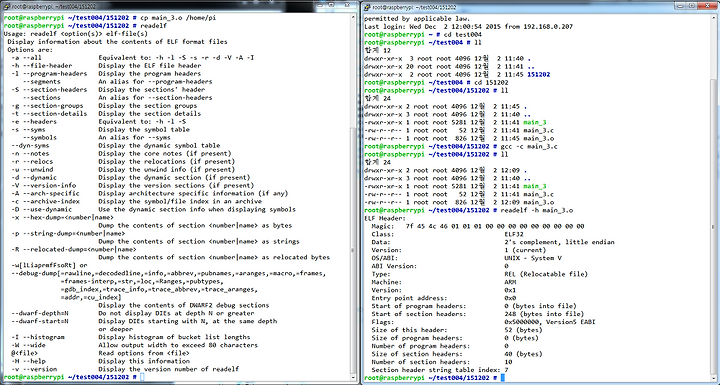Click the cursor at the right terminal's last prompt
This screenshot has width=720, height=385.
pyautogui.click(x=503, y=378)
